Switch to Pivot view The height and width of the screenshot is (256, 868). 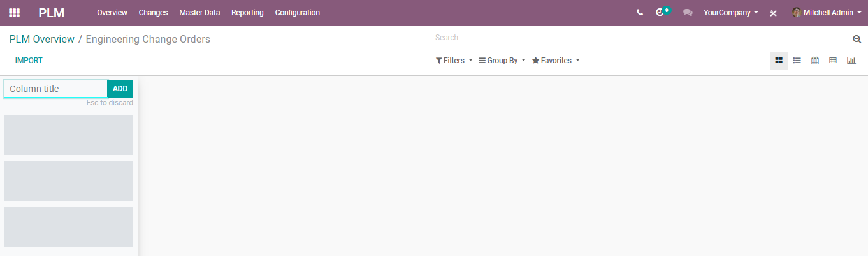[x=832, y=61]
